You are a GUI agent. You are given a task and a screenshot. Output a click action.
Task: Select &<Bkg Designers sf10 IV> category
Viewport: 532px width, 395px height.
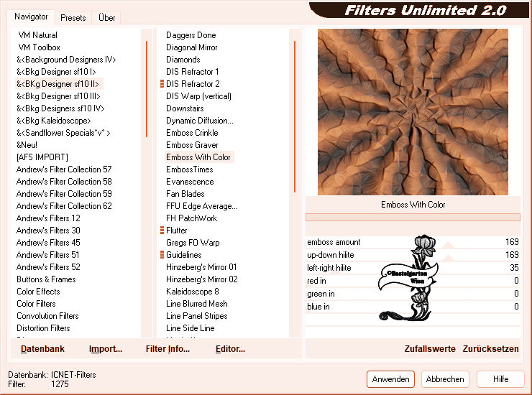pyautogui.click(x=60, y=108)
